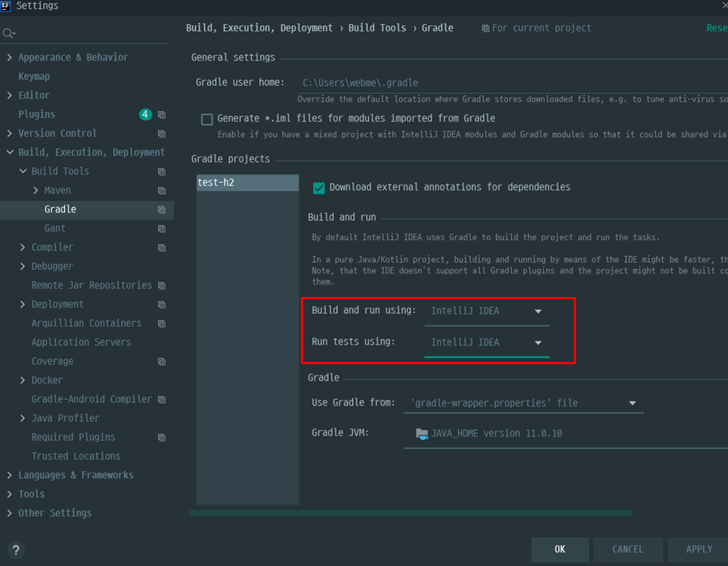This screenshot has height=566, width=728.
Task: Click the settings search field
Action: 85,33
